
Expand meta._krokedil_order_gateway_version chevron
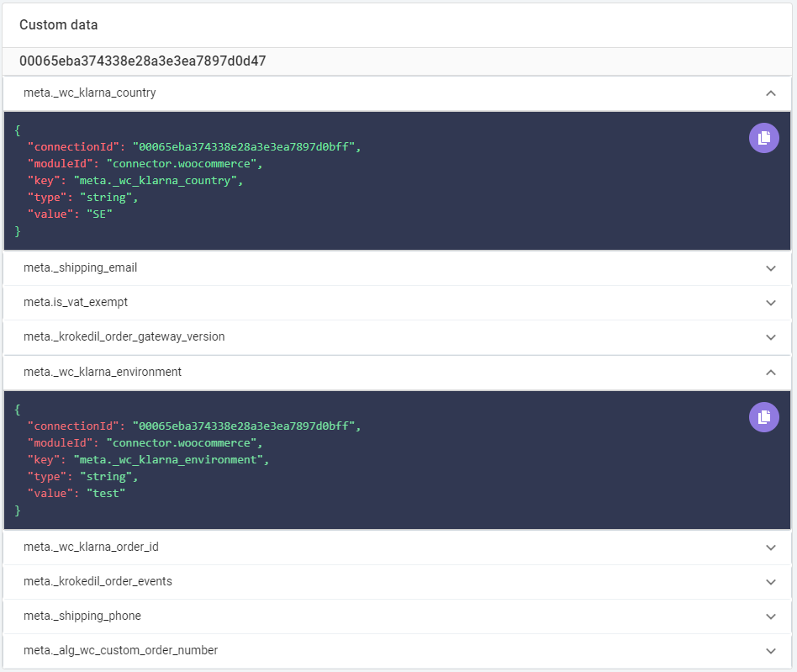(x=771, y=337)
